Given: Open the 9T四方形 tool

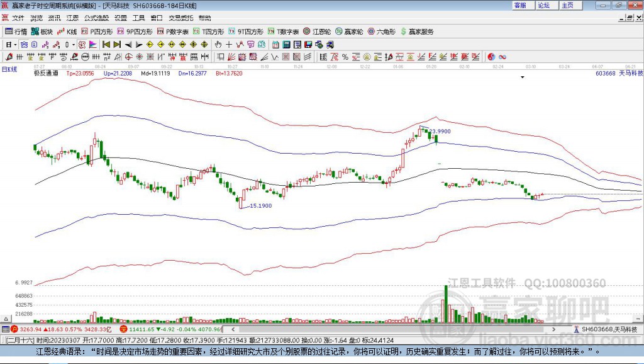Looking at the screenshot, I should click(x=246, y=31).
